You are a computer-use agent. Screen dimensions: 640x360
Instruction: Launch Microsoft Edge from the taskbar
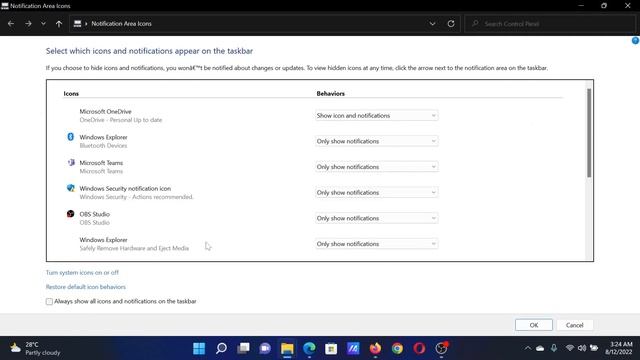coord(309,348)
